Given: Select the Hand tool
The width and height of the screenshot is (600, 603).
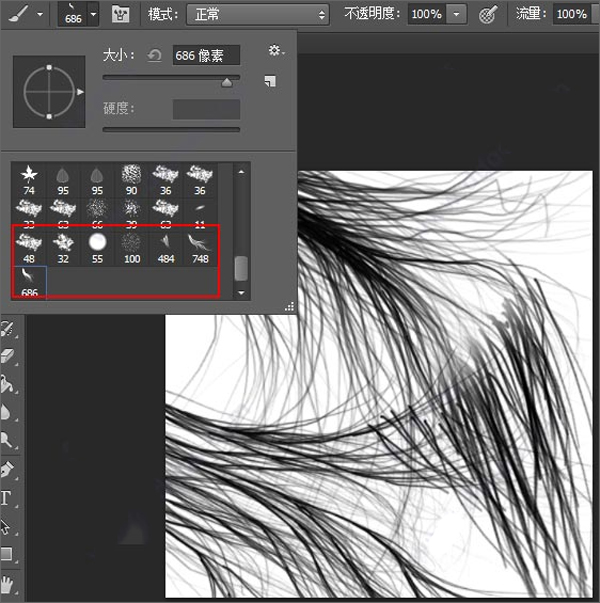Looking at the screenshot, I should tap(7, 585).
